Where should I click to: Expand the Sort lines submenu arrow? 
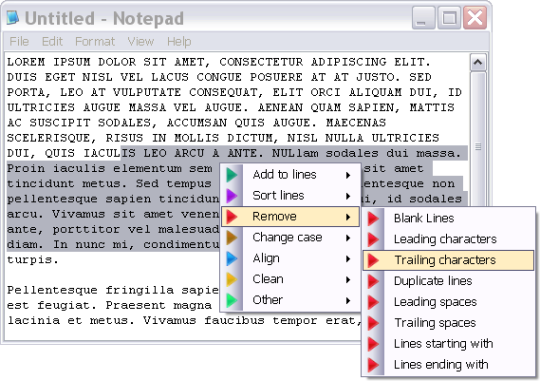pyautogui.click(x=348, y=196)
